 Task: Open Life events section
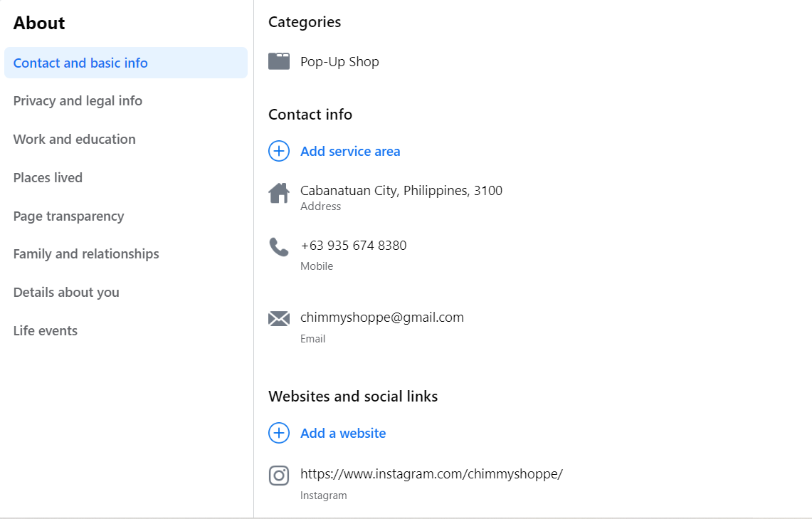46,331
